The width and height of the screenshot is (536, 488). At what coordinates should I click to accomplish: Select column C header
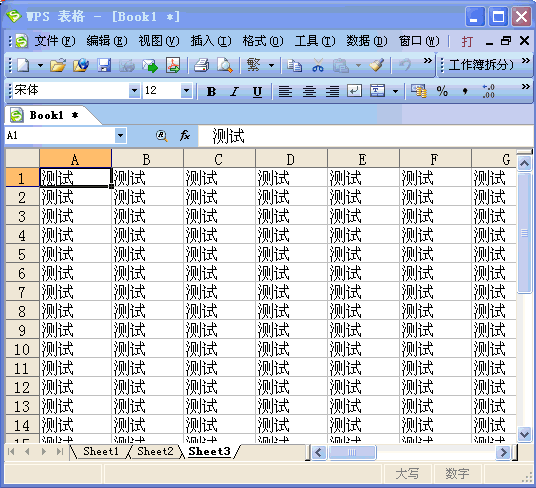[219, 159]
